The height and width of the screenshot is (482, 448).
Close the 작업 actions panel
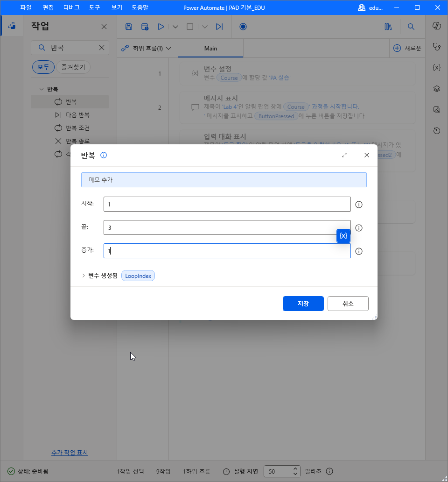(104, 27)
